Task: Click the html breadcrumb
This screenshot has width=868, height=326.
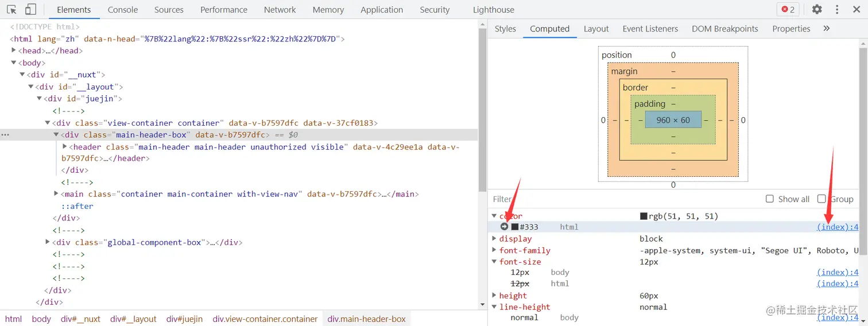Action: (13, 319)
